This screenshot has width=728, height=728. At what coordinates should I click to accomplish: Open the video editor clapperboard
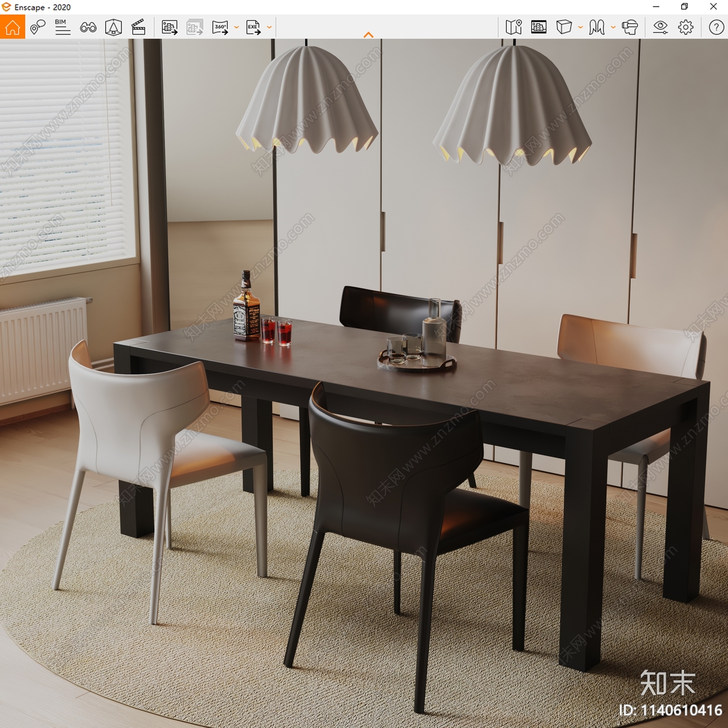click(x=138, y=27)
